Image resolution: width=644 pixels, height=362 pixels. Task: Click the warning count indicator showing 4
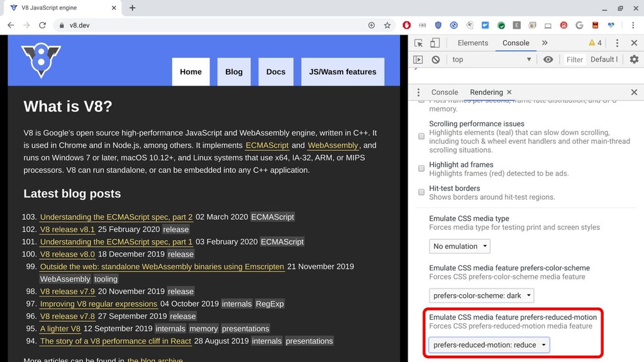[x=595, y=43]
